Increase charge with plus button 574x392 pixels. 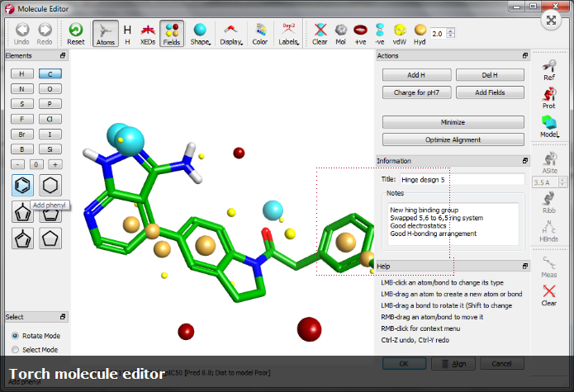(55, 164)
